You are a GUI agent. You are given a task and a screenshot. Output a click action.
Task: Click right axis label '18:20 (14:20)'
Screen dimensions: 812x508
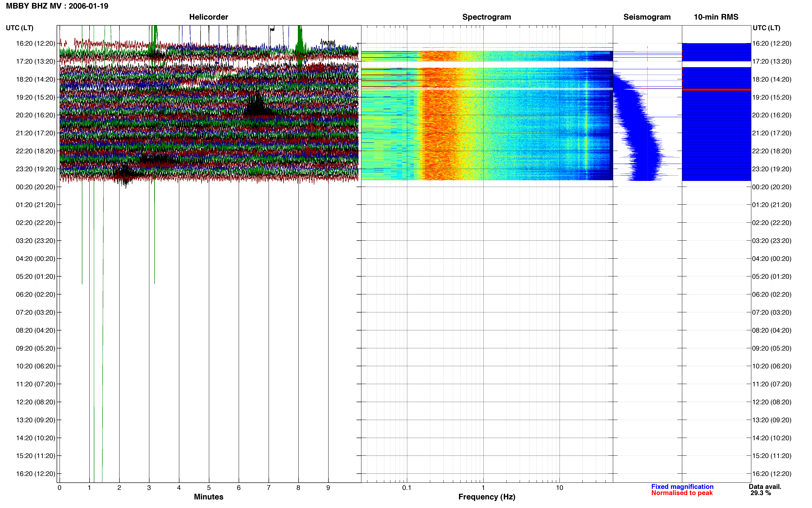click(772, 79)
